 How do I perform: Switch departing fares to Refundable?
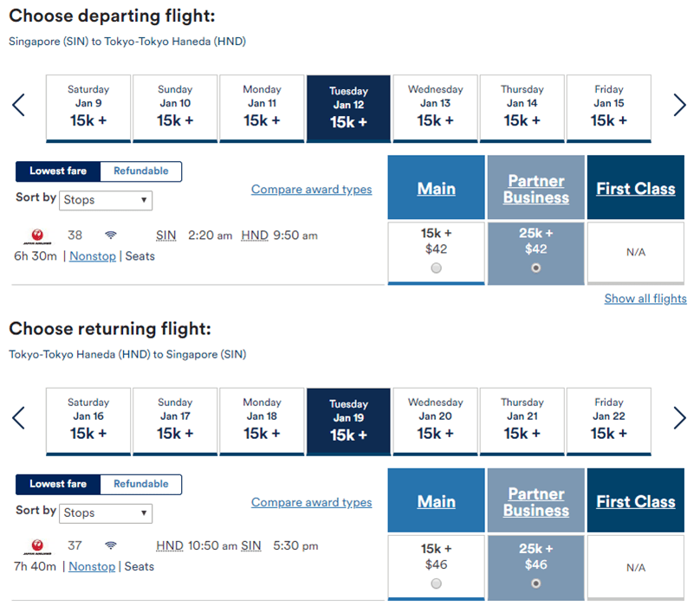click(x=141, y=171)
